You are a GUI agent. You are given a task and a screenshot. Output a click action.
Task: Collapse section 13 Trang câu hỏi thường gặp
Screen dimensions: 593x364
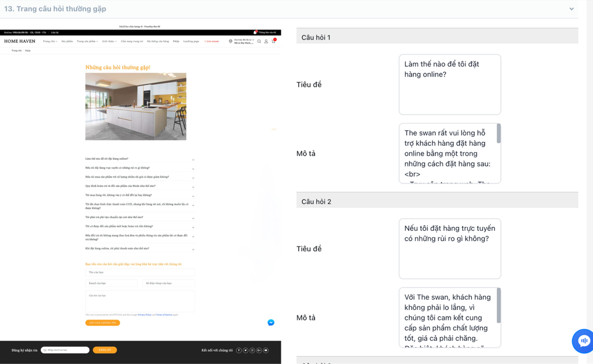(x=572, y=9)
